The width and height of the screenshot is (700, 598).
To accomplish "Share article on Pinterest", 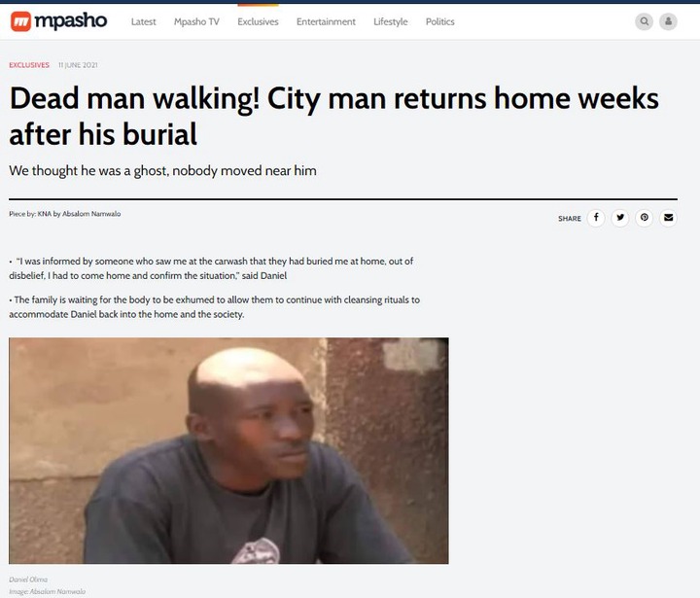I will [x=645, y=218].
